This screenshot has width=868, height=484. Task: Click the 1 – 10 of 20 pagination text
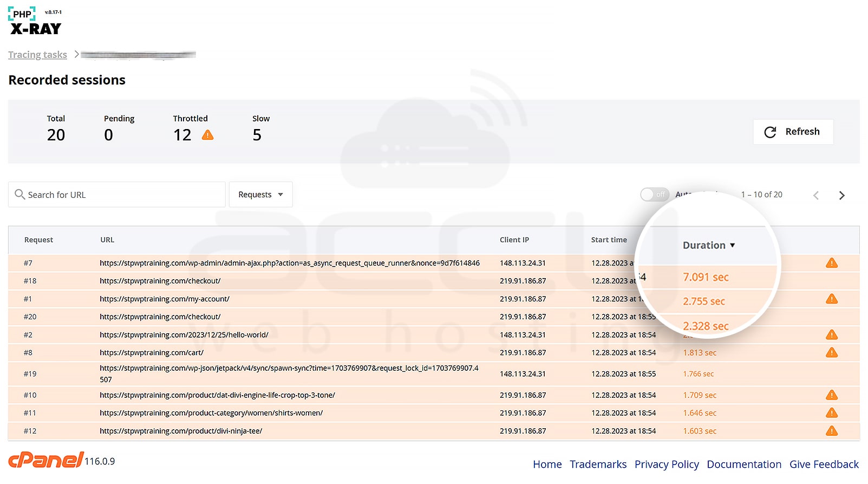tap(761, 195)
